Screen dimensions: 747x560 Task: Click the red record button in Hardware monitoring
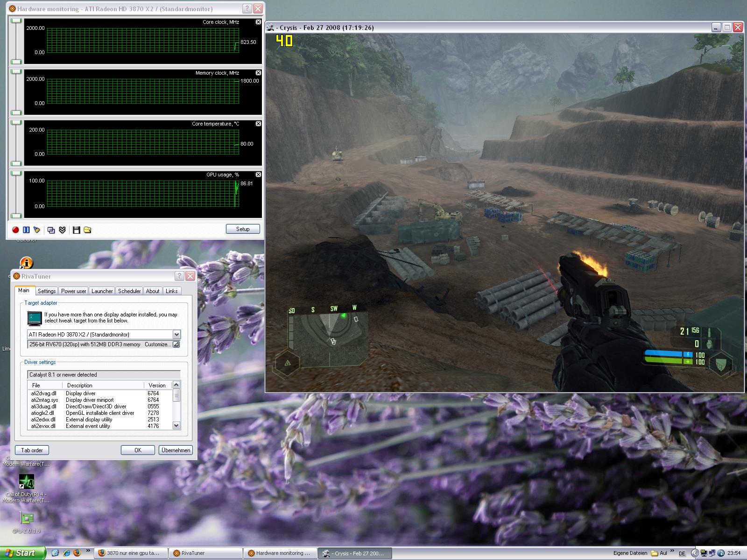click(x=15, y=230)
